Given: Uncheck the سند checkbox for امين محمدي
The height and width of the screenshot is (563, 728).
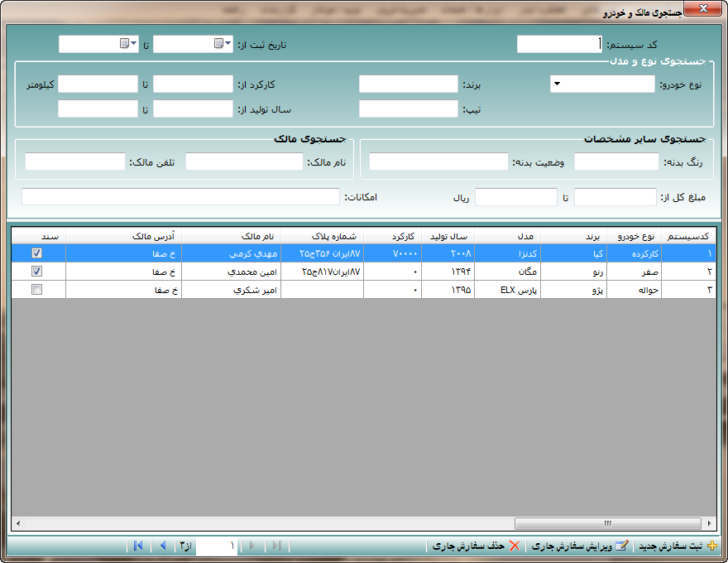Looking at the screenshot, I should click(36, 272).
